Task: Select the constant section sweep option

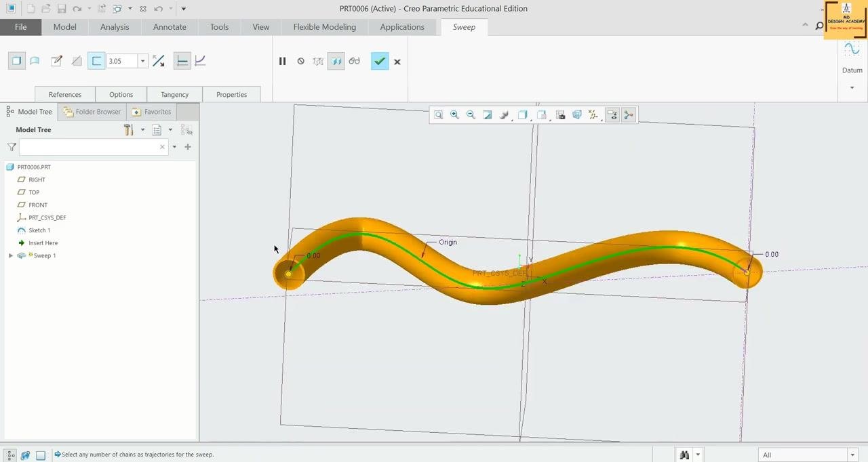Action: [182, 61]
